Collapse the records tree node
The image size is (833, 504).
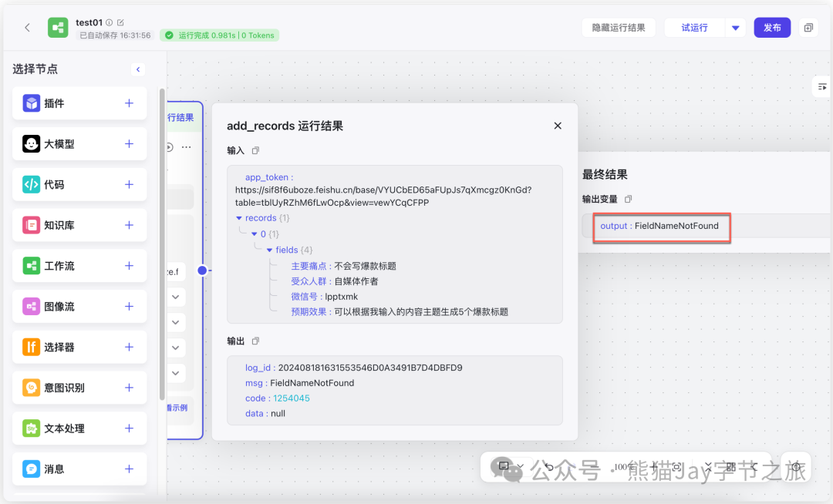pos(239,218)
